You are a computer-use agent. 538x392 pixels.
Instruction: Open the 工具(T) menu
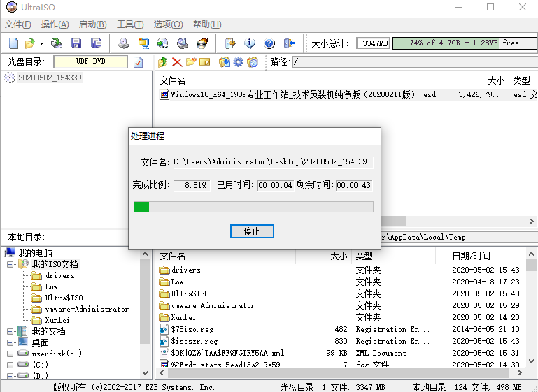[130, 24]
